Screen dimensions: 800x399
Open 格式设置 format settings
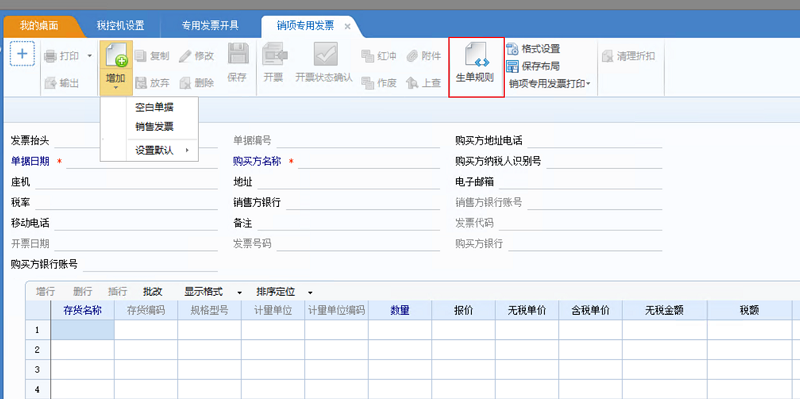(x=533, y=49)
